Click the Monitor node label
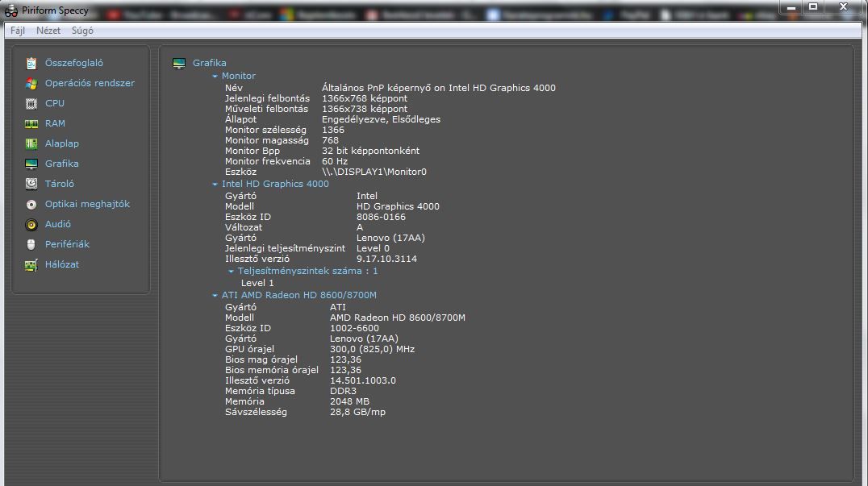This screenshot has width=868, height=486. tap(239, 76)
